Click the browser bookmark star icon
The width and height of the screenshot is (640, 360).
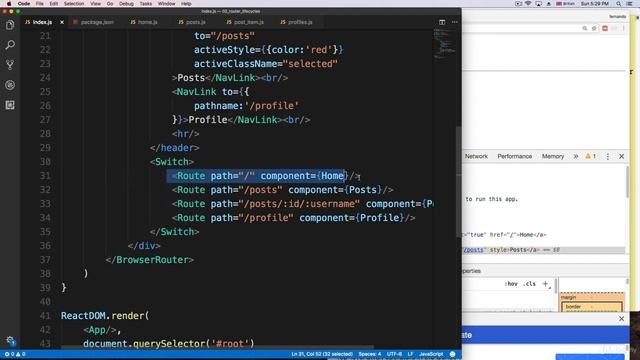[594, 28]
